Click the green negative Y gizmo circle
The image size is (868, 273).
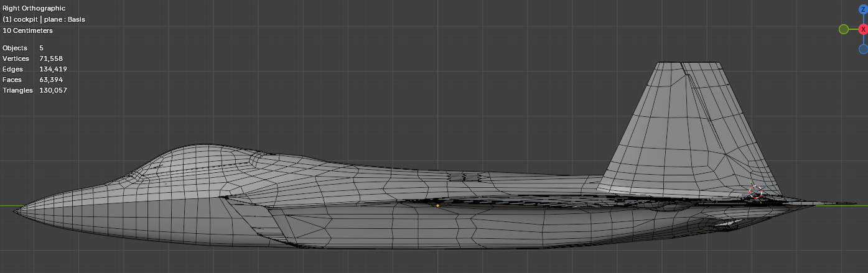(x=844, y=29)
